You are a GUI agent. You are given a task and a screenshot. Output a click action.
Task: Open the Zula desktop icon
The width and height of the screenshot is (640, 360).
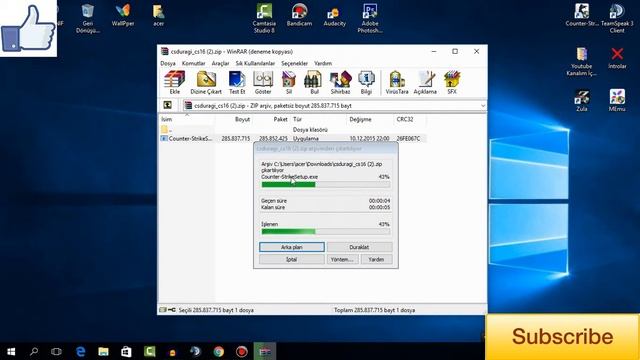(582, 100)
